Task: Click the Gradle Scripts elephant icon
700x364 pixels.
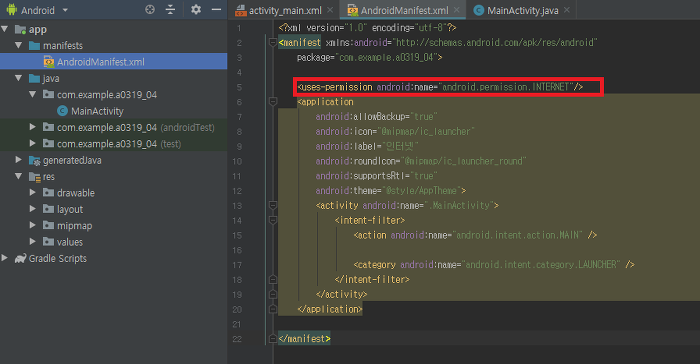Action: (21, 258)
